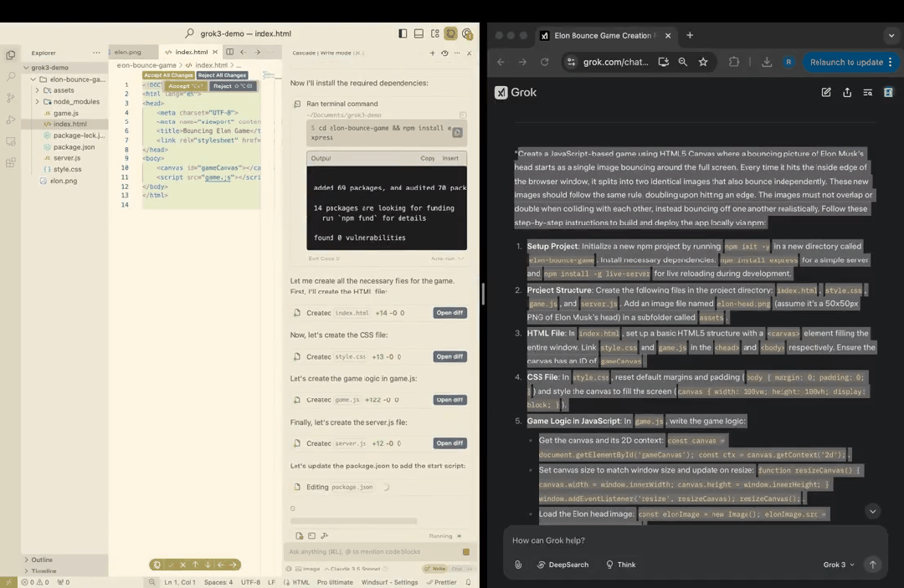Image resolution: width=904 pixels, height=588 pixels.
Task: Close the Elon Bounce Game Creation browser tab
Action: (x=668, y=36)
